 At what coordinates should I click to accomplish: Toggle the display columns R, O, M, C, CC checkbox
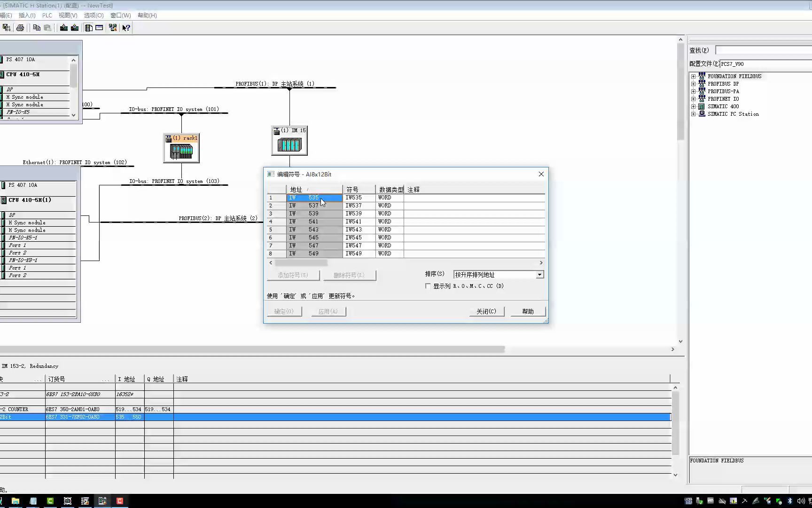428,286
